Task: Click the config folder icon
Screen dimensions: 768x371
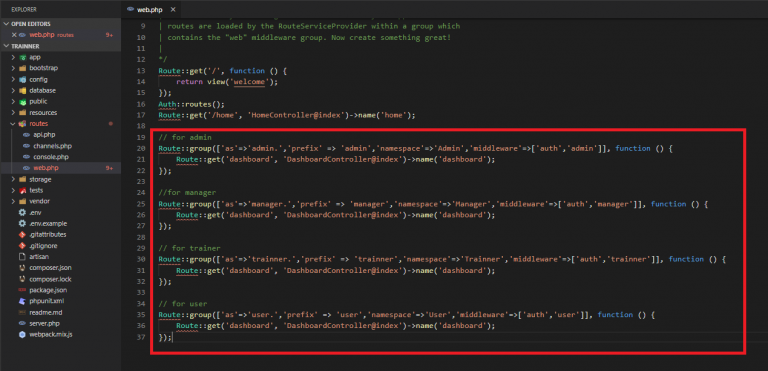Action: tap(22, 79)
